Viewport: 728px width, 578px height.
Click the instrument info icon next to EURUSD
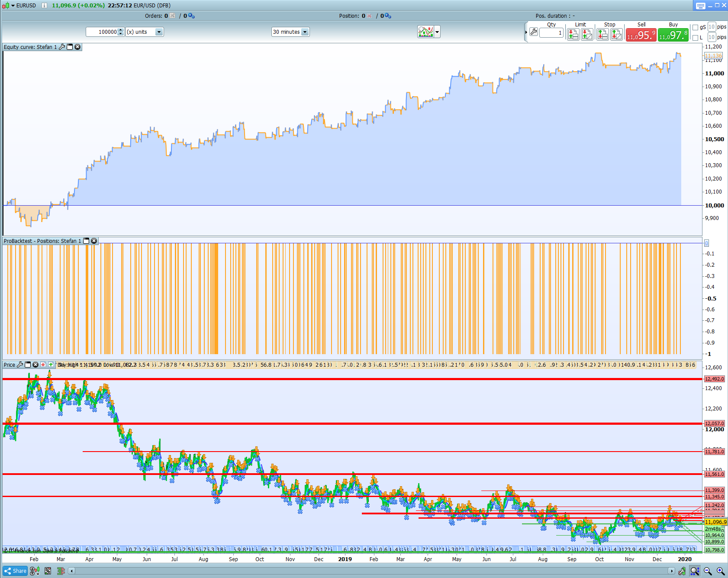(44, 6)
